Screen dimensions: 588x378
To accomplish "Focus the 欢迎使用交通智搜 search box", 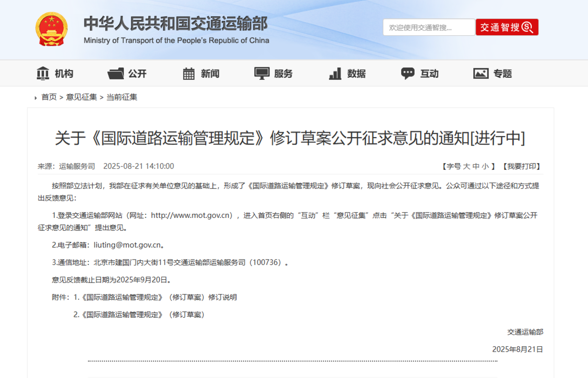I will pyautogui.click(x=429, y=27).
